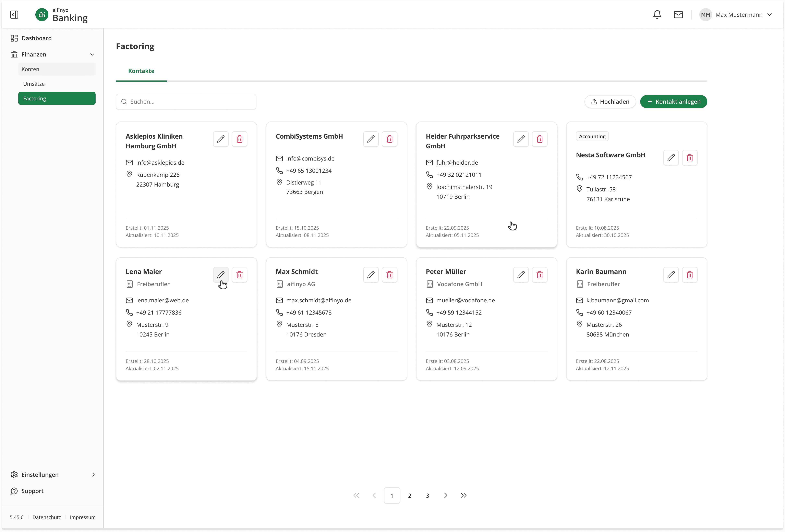Click pencil icon on Max Schmidt card

(371, 275)
